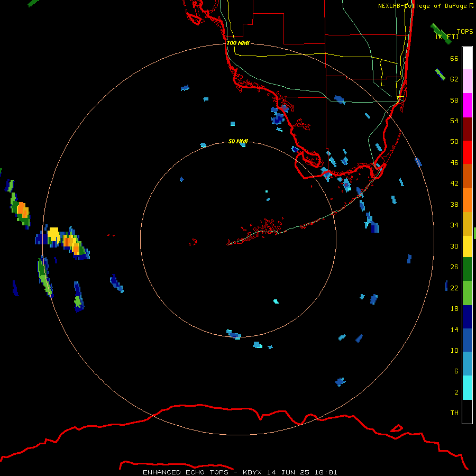Click the '38' legend value

pos(454,204)
